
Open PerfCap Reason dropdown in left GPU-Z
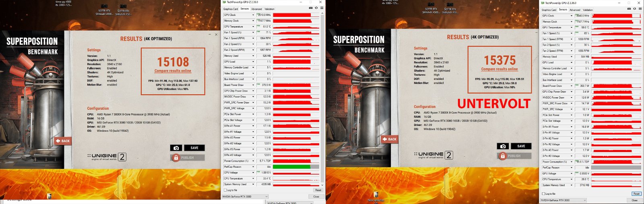[253, 167]
